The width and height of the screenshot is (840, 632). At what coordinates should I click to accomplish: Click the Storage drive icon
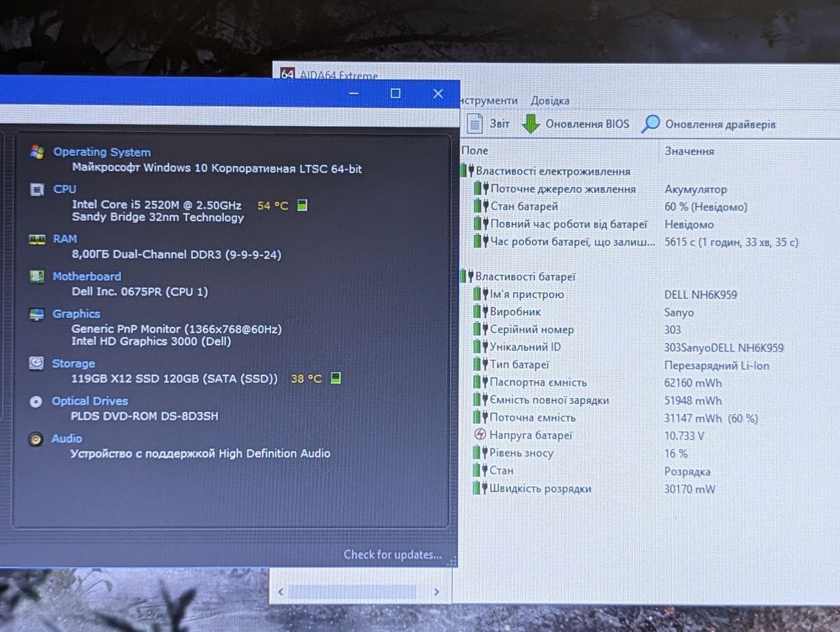pyautogui.click(x=37, y=363)
